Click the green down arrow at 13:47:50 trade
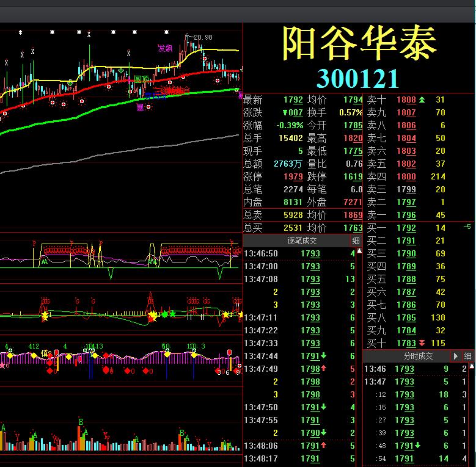The width and height of the screenshot is (476, 467). point(324,407)
